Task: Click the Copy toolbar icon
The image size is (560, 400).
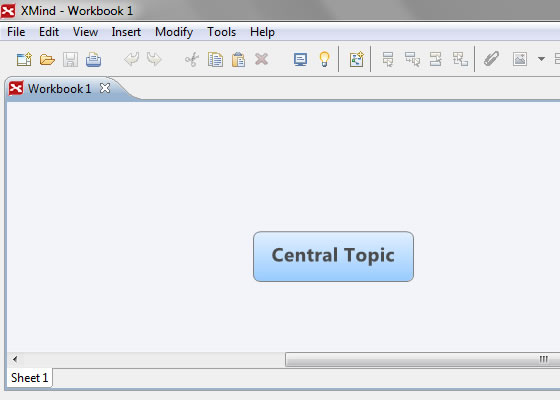Action: pyautogui.click(x=215, y=59)
